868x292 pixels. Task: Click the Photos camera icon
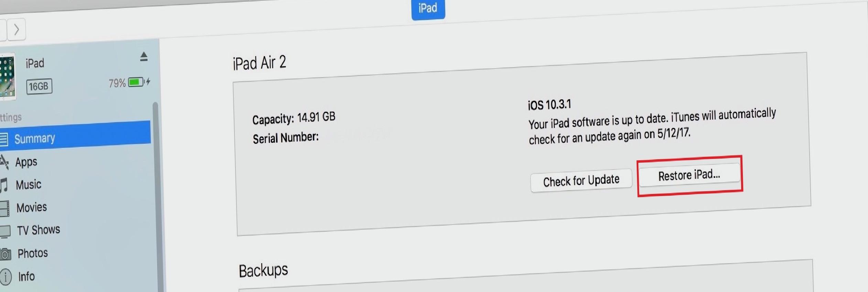click(x=6, y=255)
